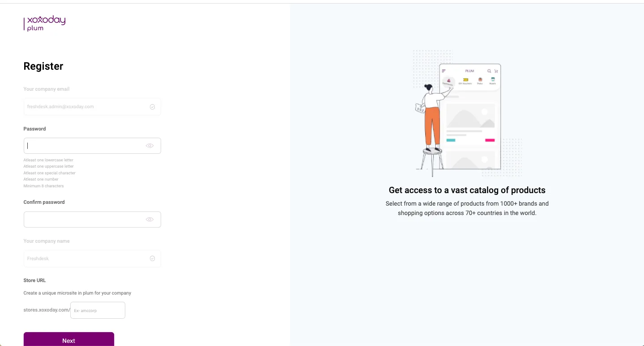
Task: Click the eye icon in Confirm password field
Action: [149, 219]
